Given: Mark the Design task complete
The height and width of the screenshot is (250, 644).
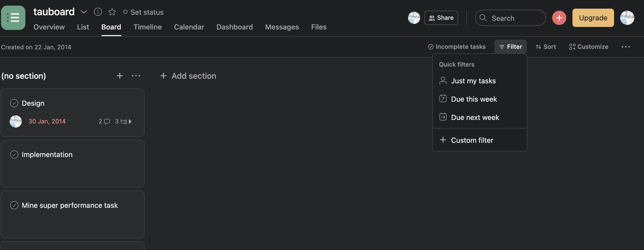Looking at the screenshot, I should click(x=14, y=103).
